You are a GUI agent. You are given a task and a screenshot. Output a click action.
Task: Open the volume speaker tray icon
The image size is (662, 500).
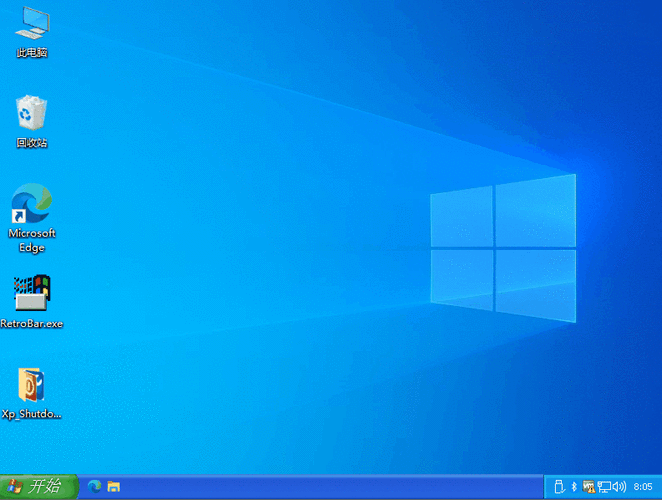pyautogui.click(x=619, y=487)
